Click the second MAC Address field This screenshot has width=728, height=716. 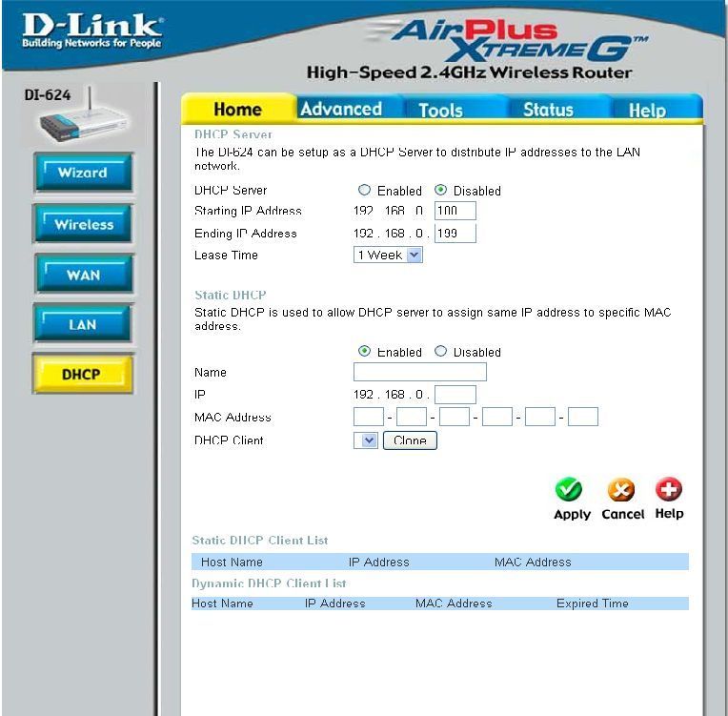[x=412, y=417]
